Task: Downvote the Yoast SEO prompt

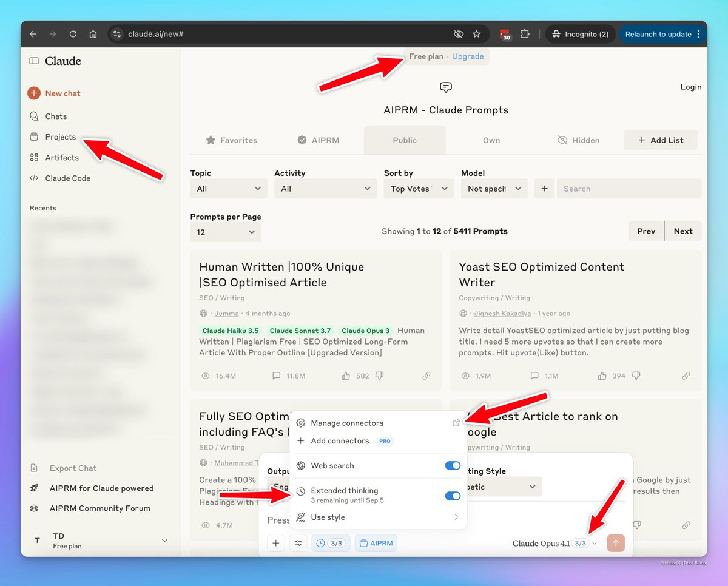Action: point(636,376)
